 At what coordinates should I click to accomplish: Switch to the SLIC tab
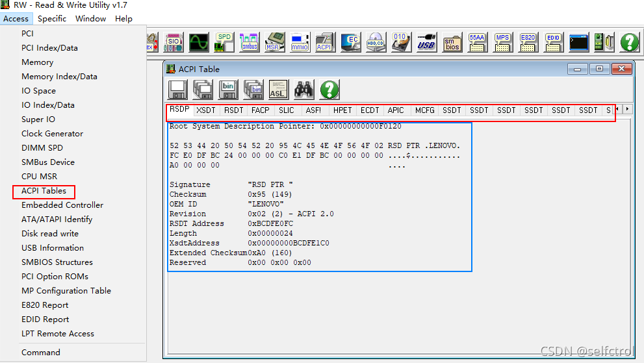287,110
